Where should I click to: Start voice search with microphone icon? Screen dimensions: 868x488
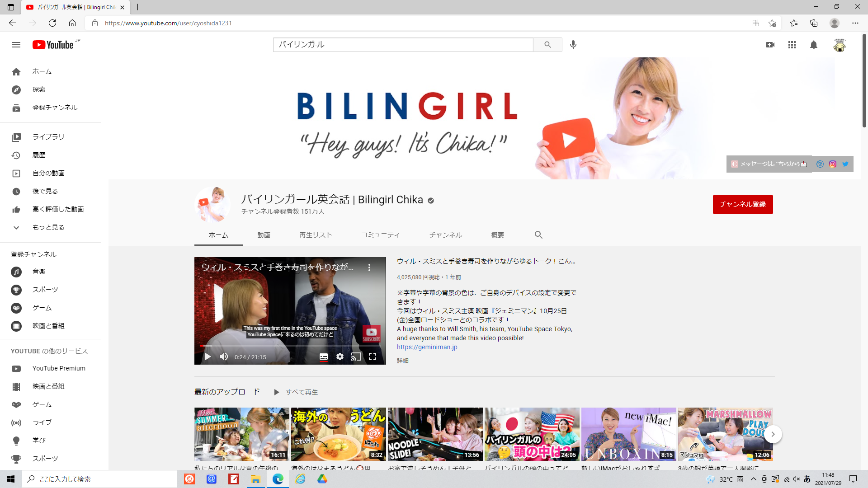click(573, 45)
